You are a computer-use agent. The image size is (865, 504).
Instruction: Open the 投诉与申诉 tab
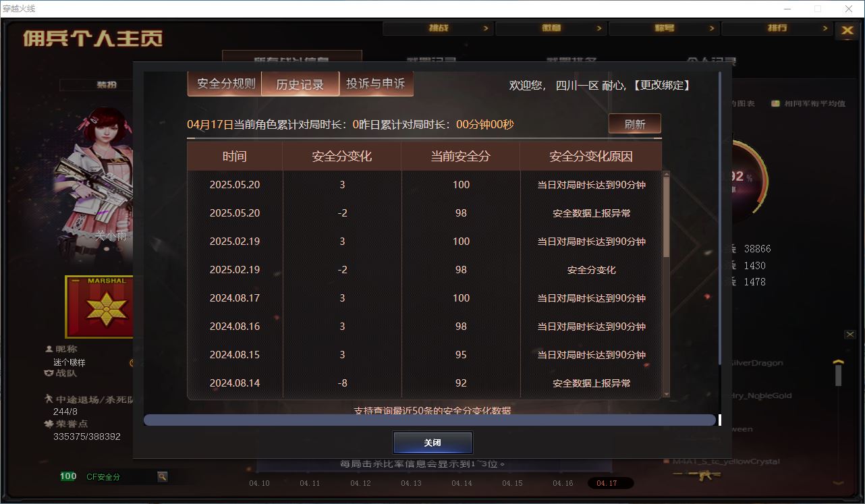(375, 84)
